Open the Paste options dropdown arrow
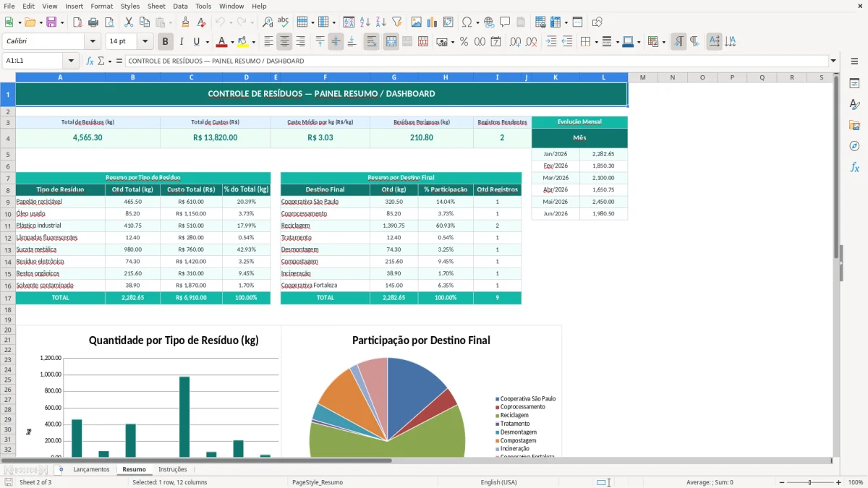868x488 pixels. tap(170, 22)
